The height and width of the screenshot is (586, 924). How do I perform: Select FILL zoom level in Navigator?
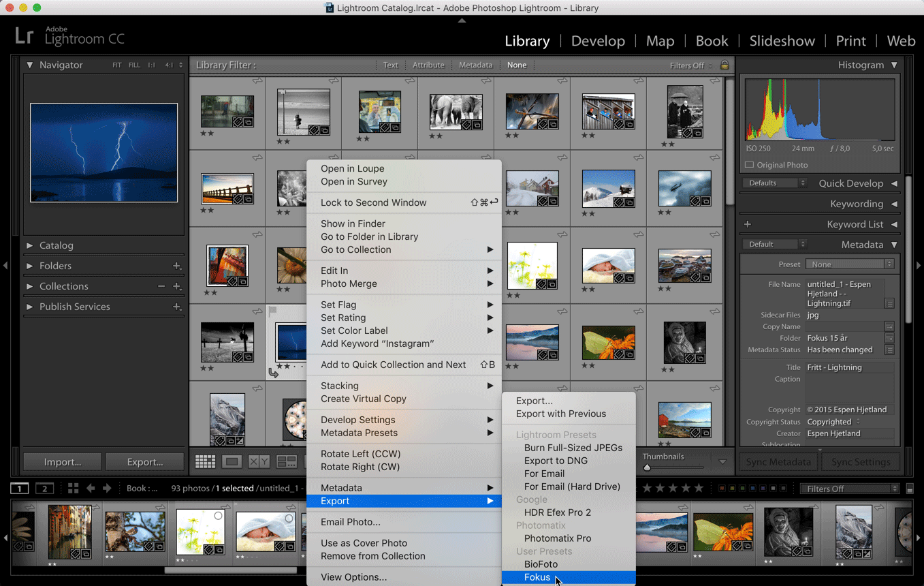click(x=134, y=65)
